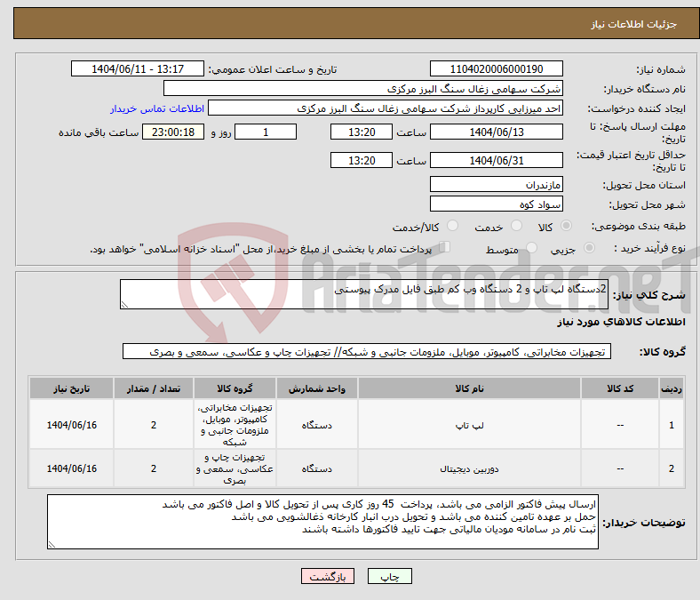The image size is (700, 600).
Task: Click the announcement date field 1404/06/11 - 13:17
Action: click(138, 68)
